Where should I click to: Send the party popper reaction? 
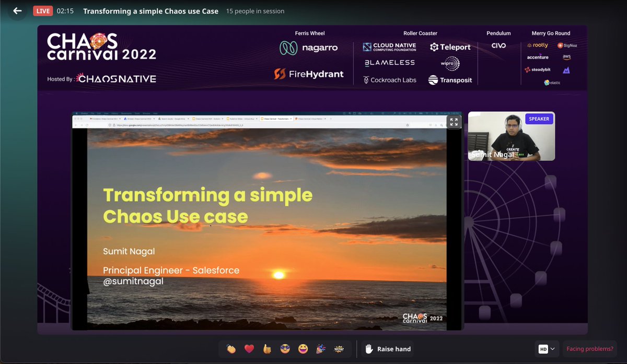pos(320,349)
